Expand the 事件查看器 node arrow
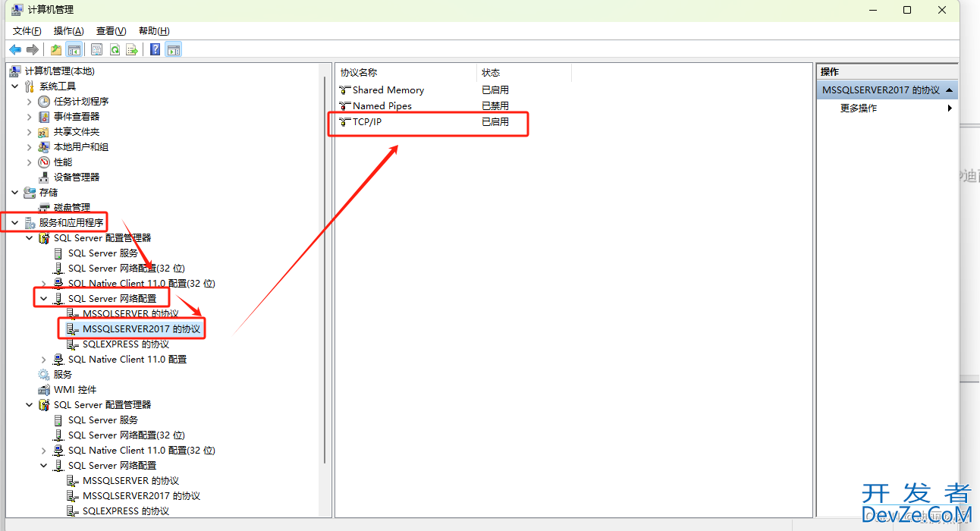Viewport: 980px width, 531px height. 30,116
